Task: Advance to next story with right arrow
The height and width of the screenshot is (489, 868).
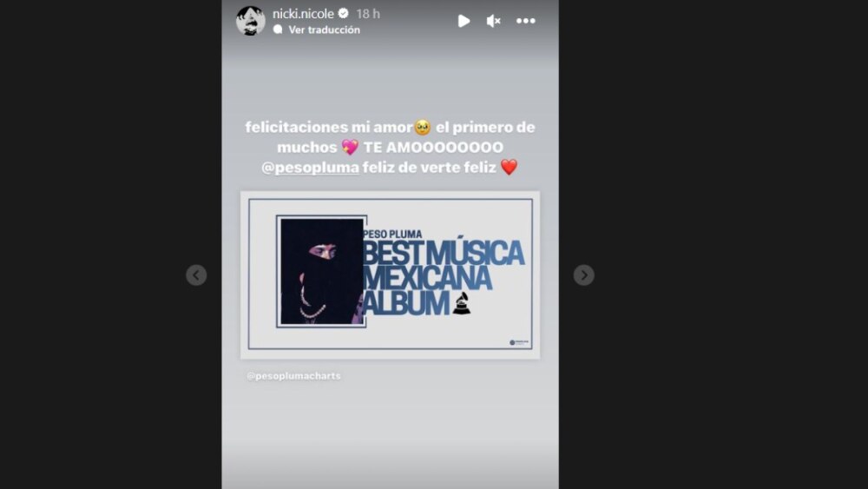Action: click(x=583, y=274)
